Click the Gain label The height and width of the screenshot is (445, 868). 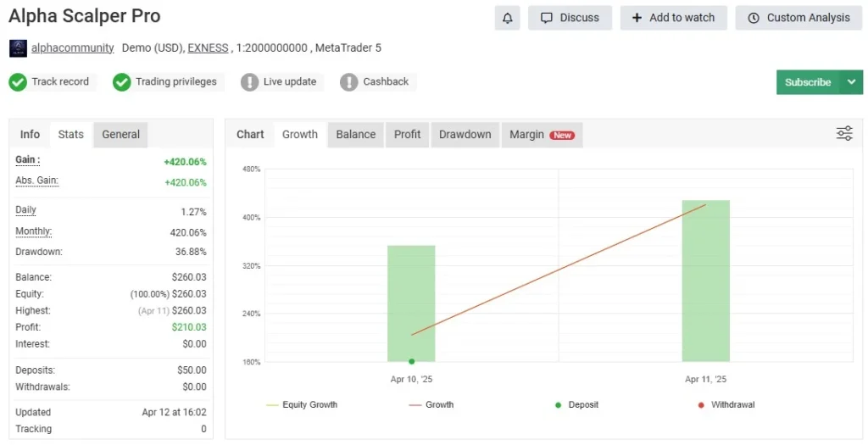coord(28,160)
